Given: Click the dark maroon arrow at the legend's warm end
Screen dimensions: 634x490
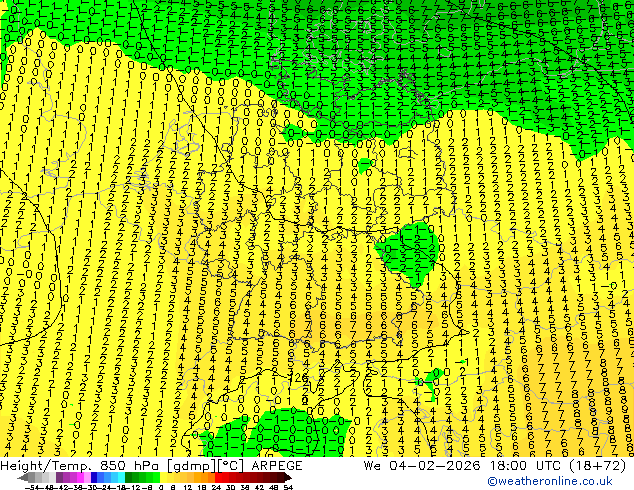Looking at the screenshot, I should click(287, 477).
